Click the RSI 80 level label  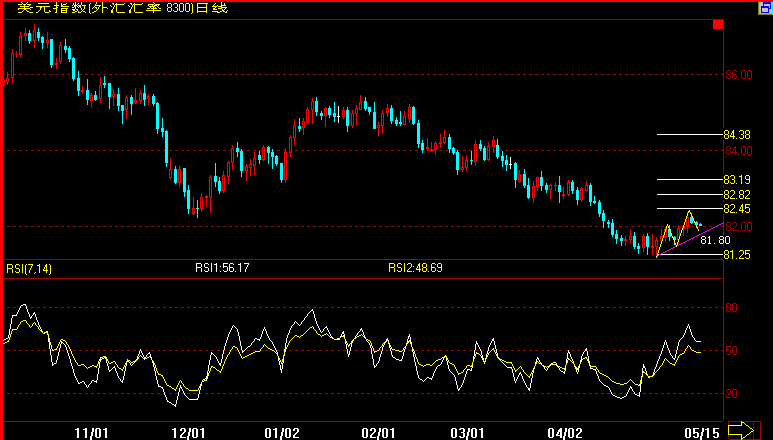point(732,308)
